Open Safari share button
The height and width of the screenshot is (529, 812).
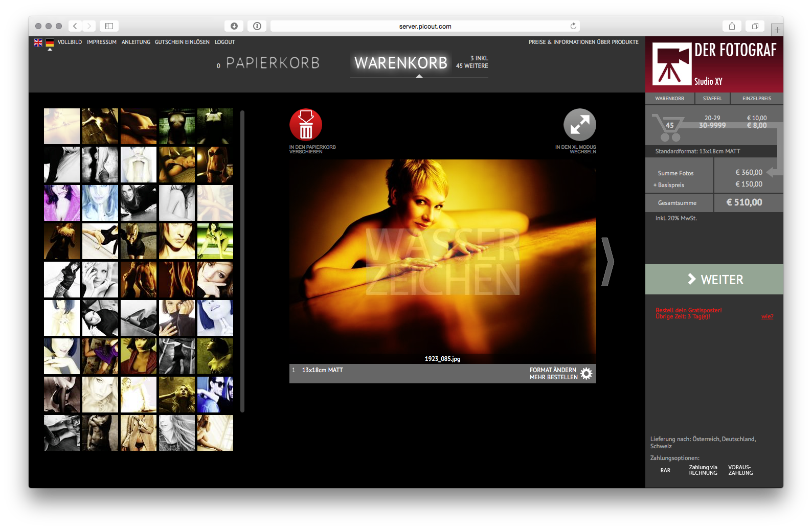pyautogui.click(x=732, y=26)
